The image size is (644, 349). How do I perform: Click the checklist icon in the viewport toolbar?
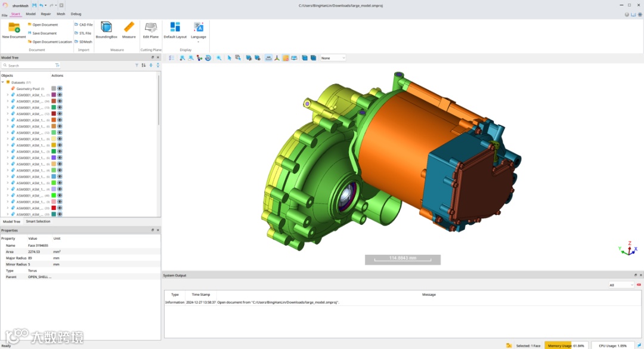coord(171,58)
